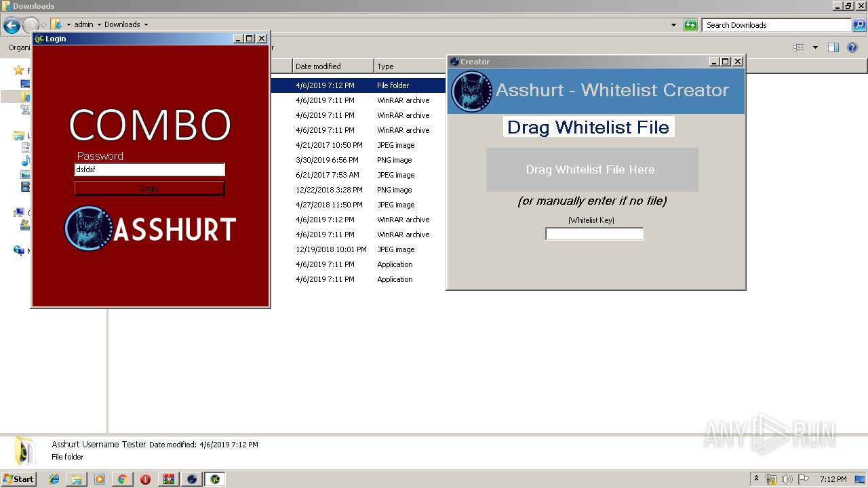This screenshot has width=868, height=488.
Task: Sort by the Type column header
Action: pyautogui.click(x=410, y=66)
